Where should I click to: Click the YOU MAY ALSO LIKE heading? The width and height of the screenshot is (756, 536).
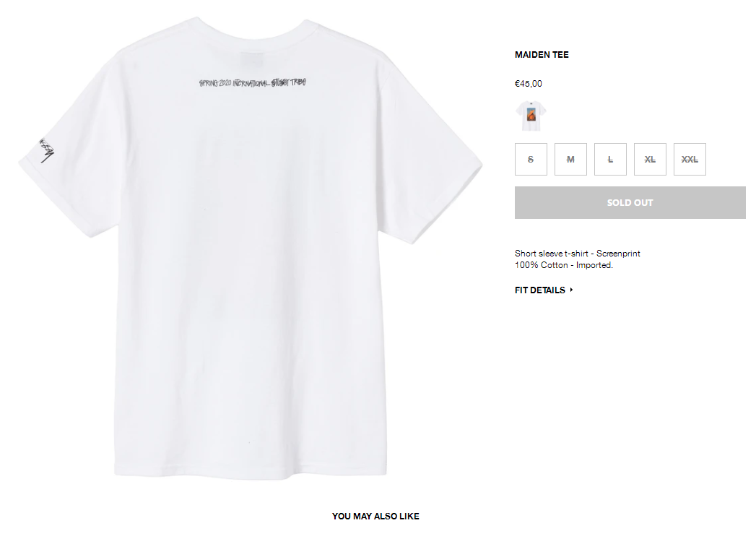tap(375, 516)
